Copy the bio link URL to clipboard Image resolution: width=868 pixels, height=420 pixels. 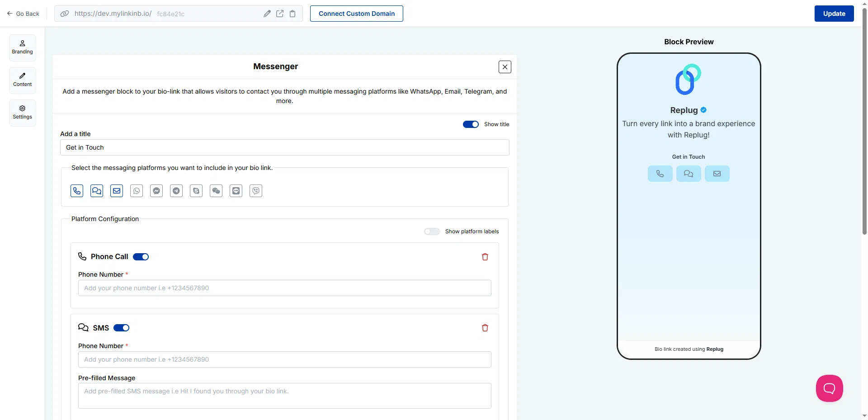(x=292, y=14)
